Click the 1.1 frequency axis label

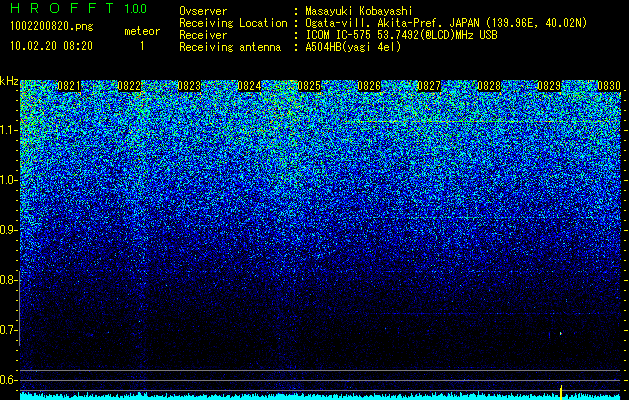click(8, 130)
